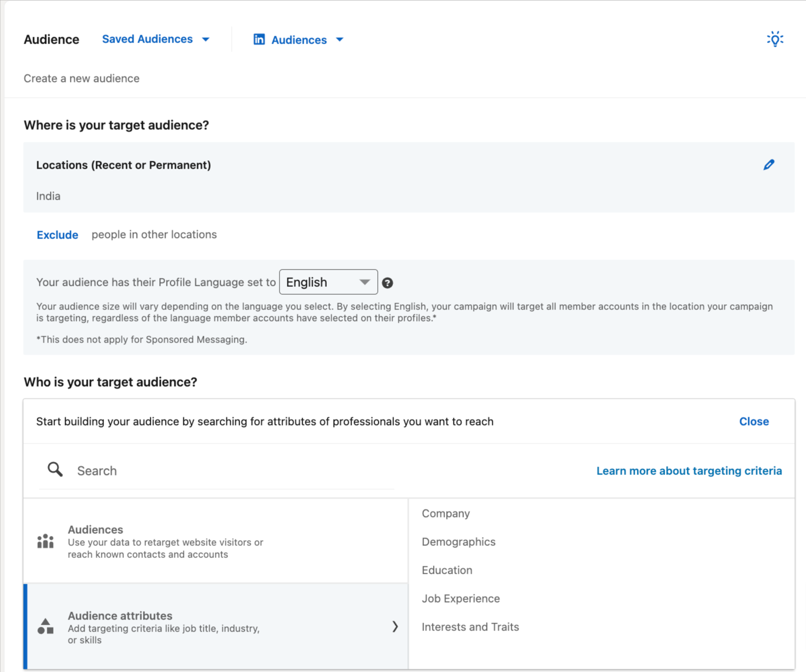Open the Saved Audiences dropdown

156,39
